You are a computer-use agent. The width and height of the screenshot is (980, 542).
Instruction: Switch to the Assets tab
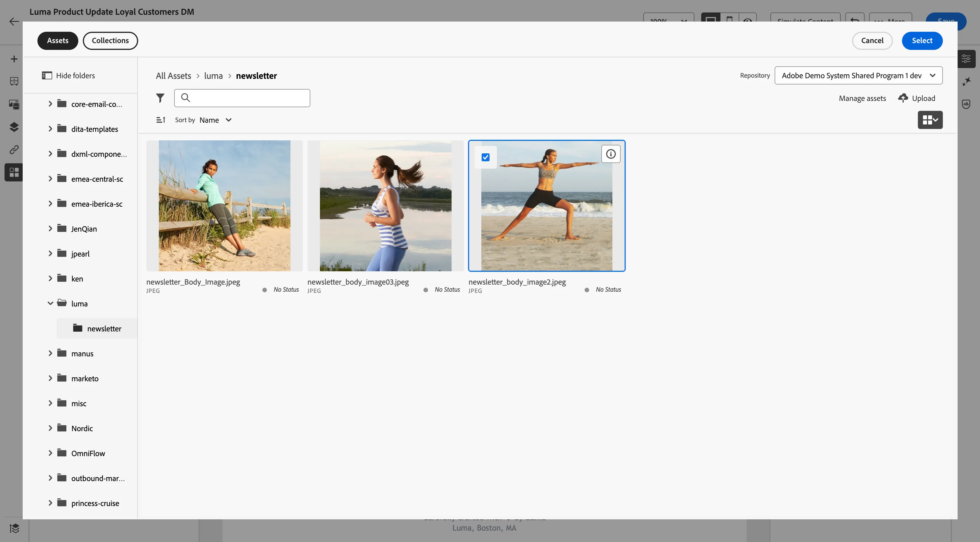tap(58, 41)
